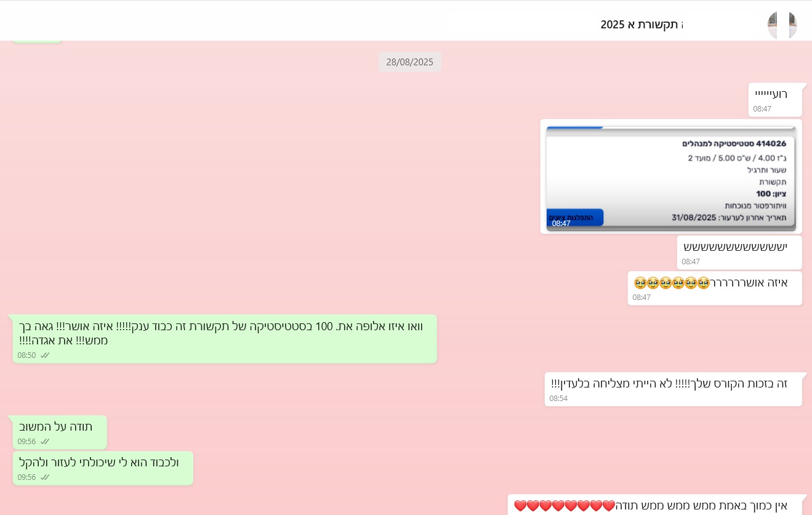Open the group profile picture avatar
Viewport: 812px width, 515px height.
pos(782,25)
